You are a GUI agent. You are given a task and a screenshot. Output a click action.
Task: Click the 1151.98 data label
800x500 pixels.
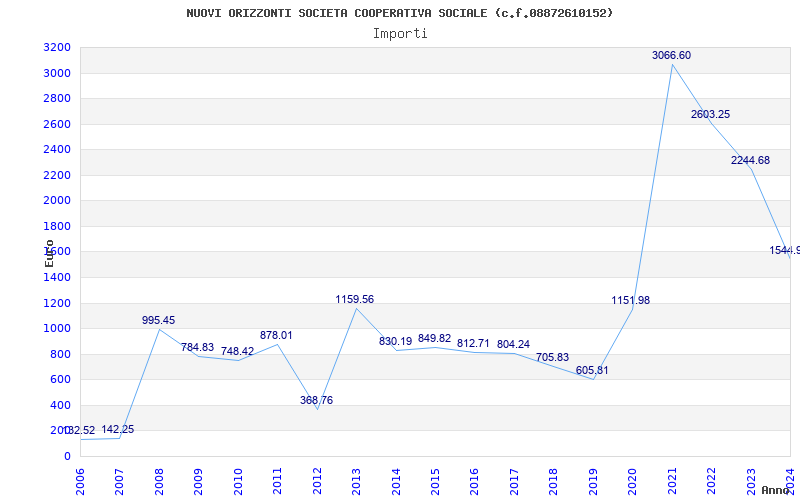(631, 301)
